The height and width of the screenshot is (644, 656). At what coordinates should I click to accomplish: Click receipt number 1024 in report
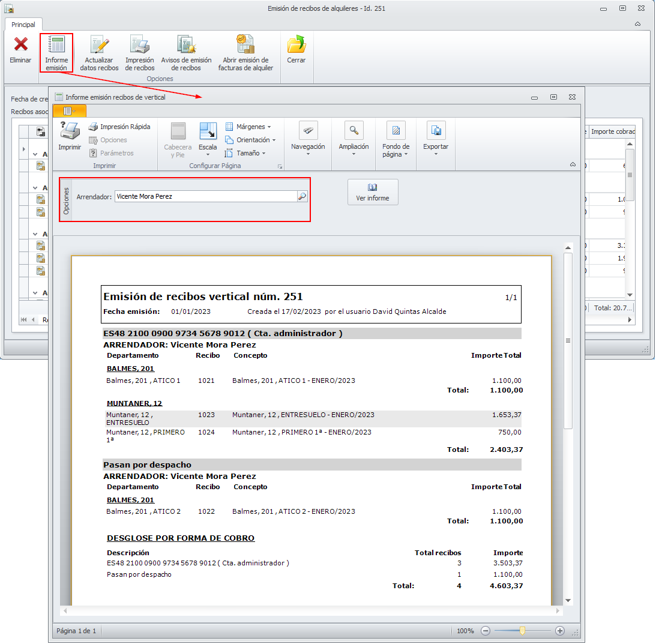coord(206,432)
